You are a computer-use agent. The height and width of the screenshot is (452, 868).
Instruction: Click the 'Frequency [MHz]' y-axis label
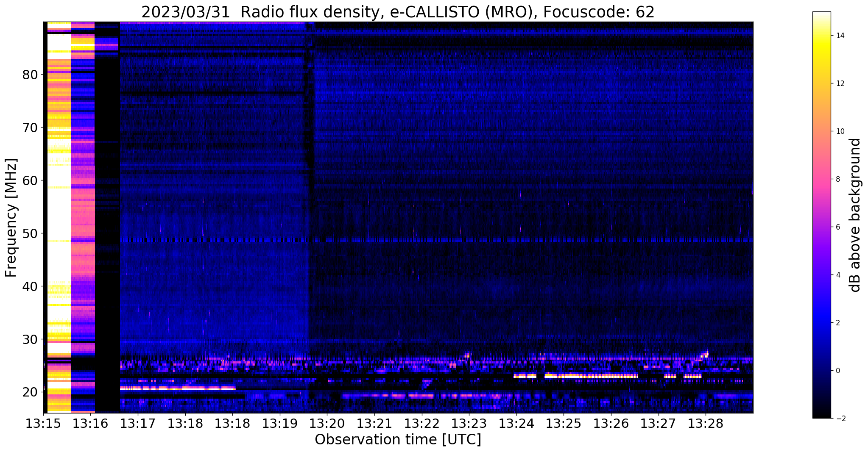tap(11, 218)
